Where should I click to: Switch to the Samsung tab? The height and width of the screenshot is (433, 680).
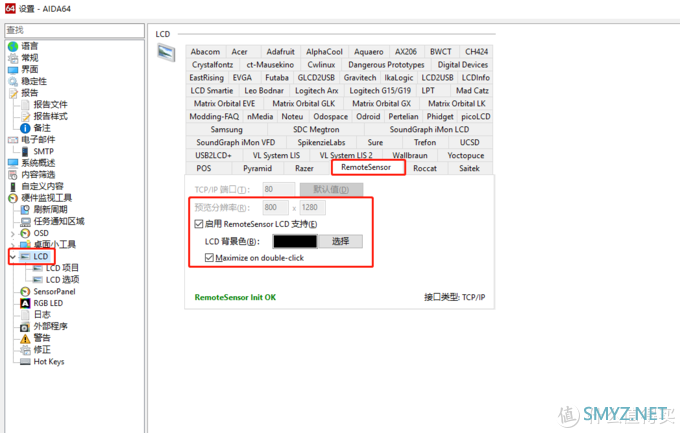point(226,129)
